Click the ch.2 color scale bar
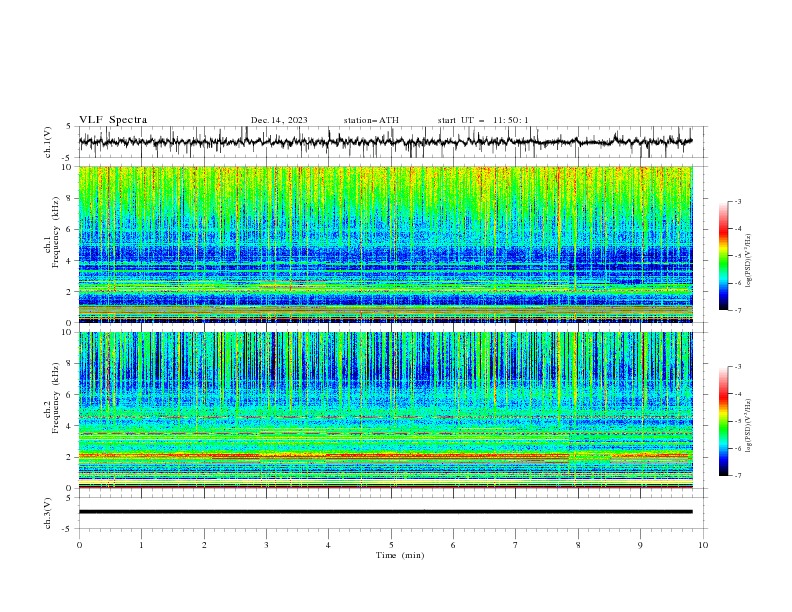Screen dimensions: 792x612 tap(723, 421)
